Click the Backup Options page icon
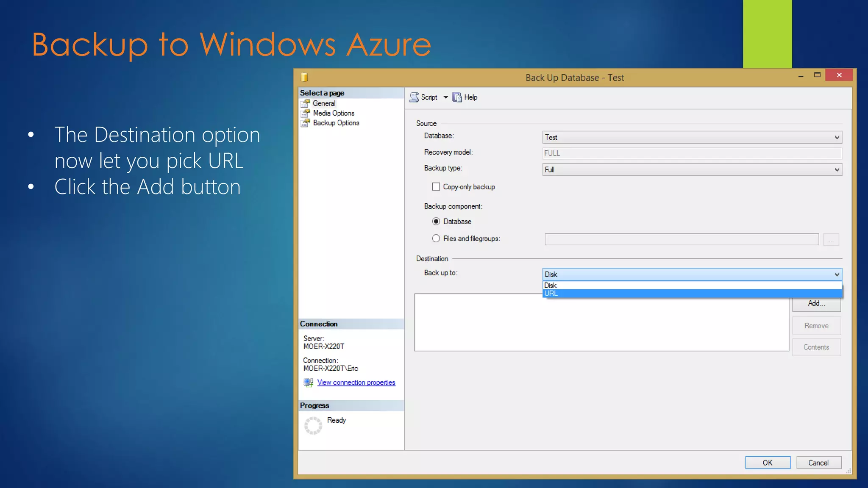The width and height of the screenshot is (868, 488). pos(306,123)
